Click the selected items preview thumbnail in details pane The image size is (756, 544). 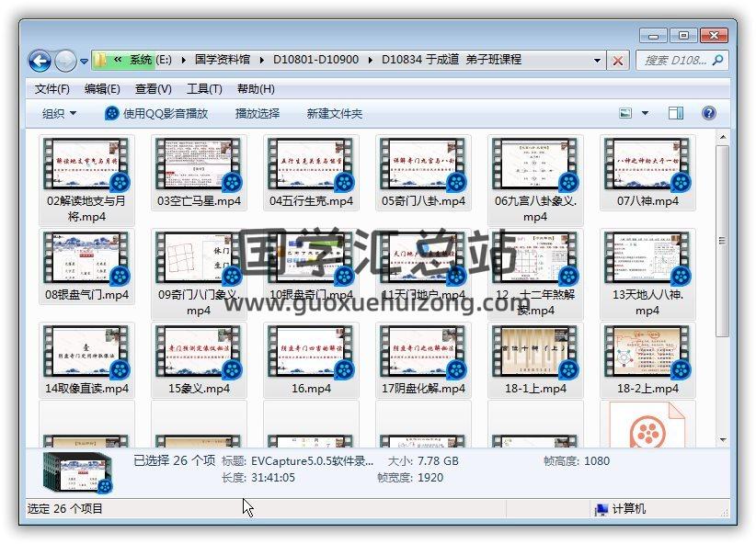[x=77, y=472]
